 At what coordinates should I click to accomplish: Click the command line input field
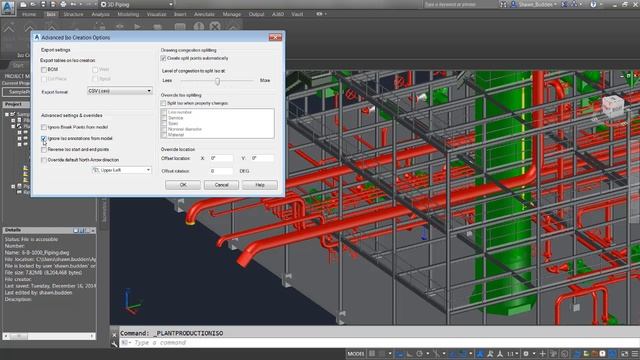pos(380,343)
